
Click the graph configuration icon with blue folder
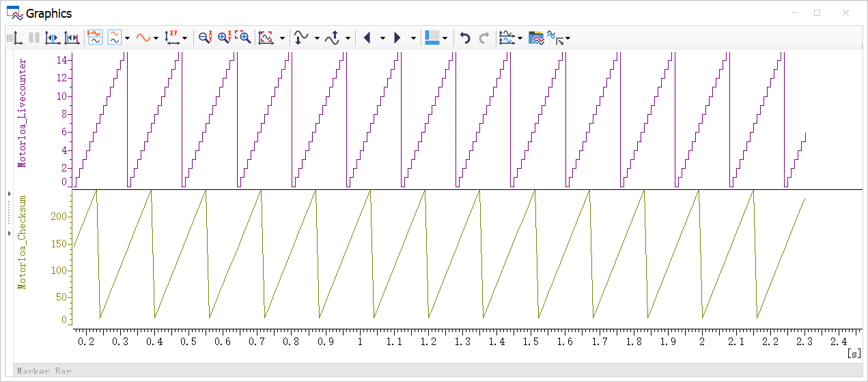tap(536, 38)
